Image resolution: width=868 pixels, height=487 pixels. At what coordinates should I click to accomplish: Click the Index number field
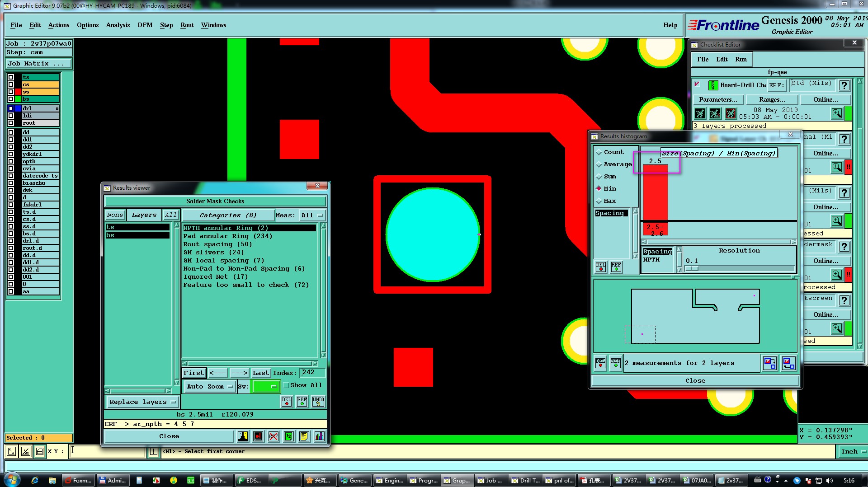pyautogui.click(x=313, y=372)
